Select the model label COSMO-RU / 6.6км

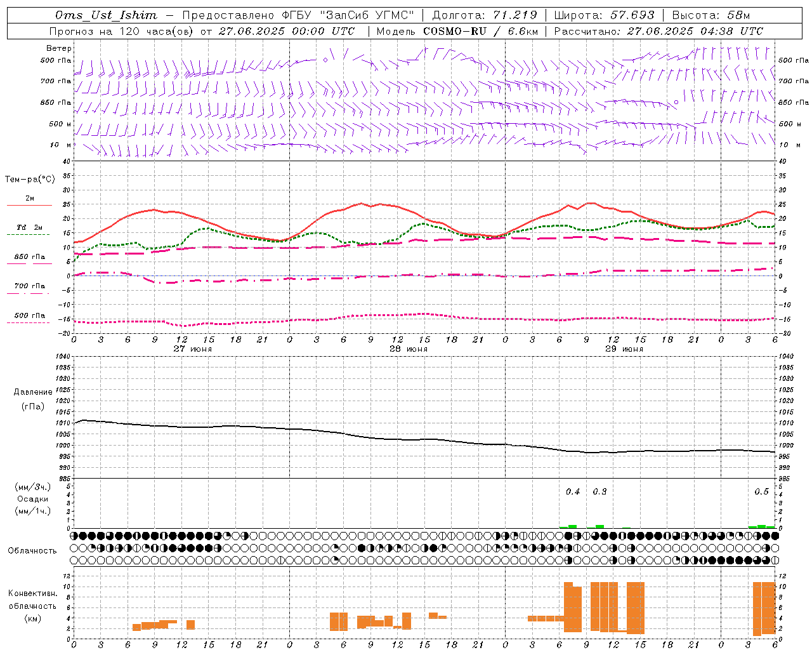pos(480,31)
